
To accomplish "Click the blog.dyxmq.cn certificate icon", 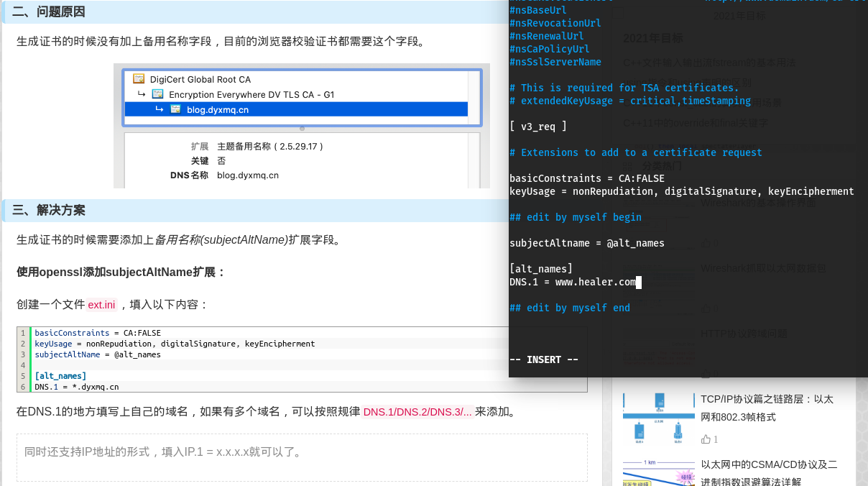I will coord(176,109).
